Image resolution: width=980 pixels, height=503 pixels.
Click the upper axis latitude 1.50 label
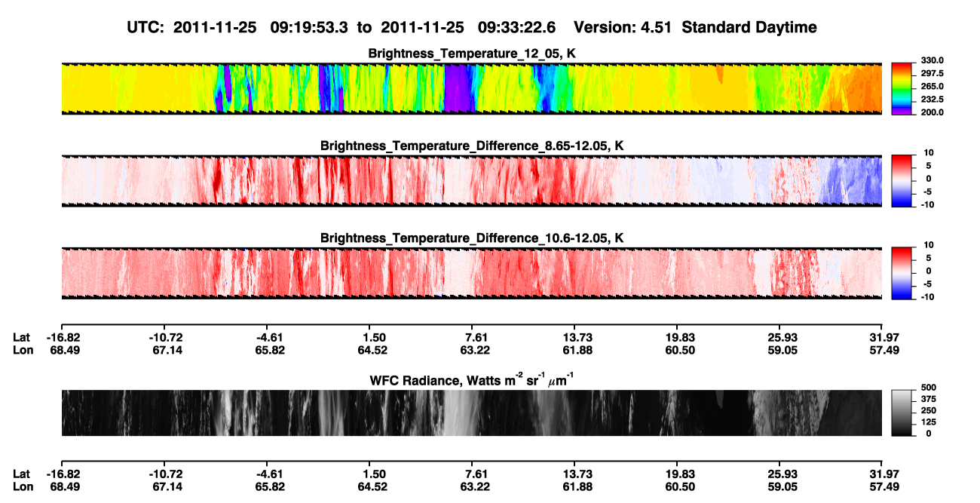pyautogui.click(x=374, y=337)
